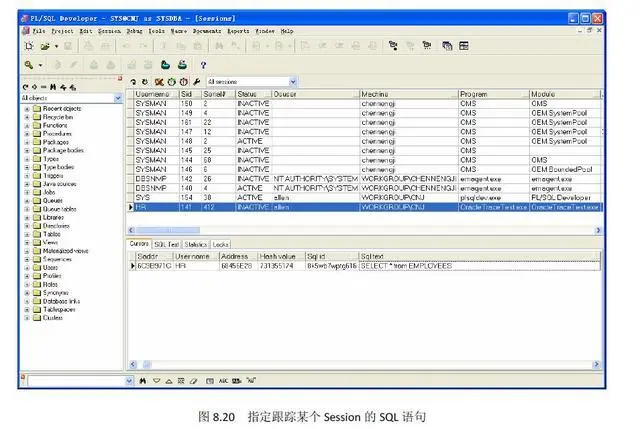Image resolution: width=640 pixels, height=429 pixels.
Task: Click the magnifier Find Database Objects icon
Action: click(29, 65)
